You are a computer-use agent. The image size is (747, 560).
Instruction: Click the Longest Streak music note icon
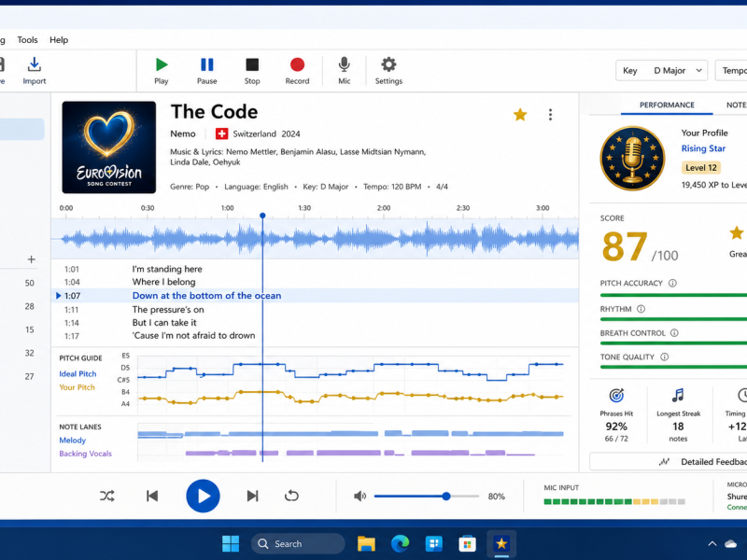(x=678, y=395)
